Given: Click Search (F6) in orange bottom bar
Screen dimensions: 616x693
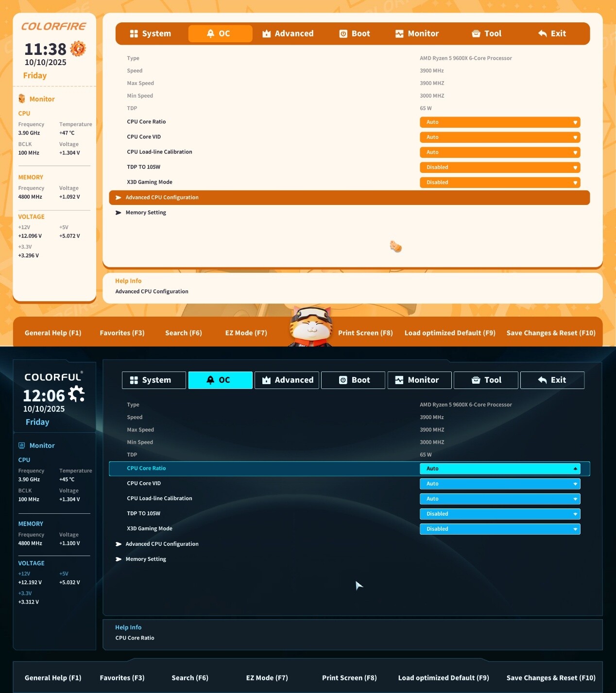Looking at the screenshot, I should click(183, 333).
